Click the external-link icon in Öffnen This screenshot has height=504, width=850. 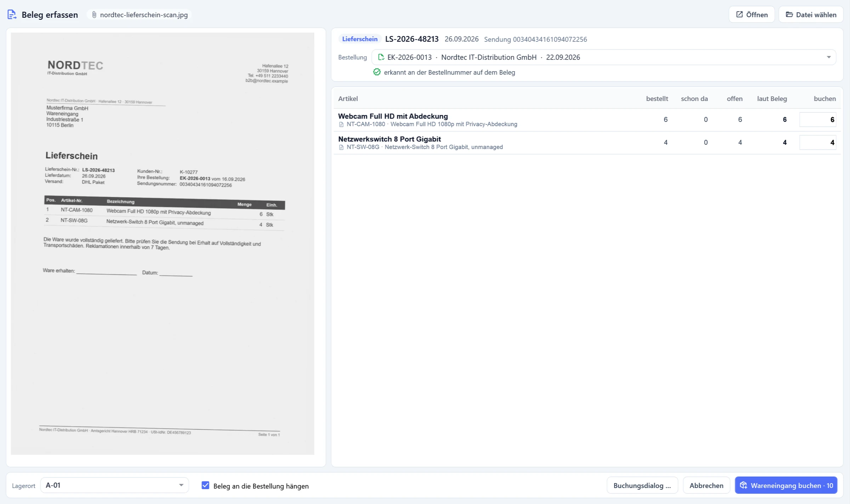(x=739, y=15)
